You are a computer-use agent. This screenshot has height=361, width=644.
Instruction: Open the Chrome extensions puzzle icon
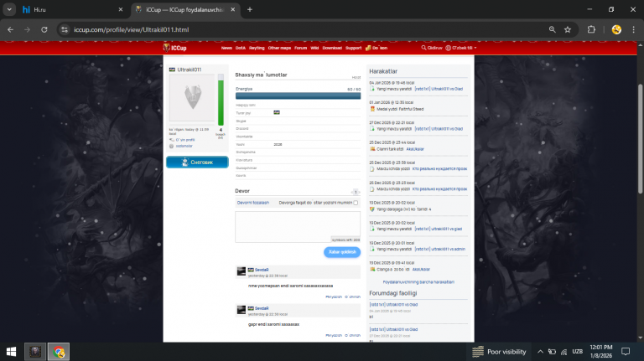click(x=591, y=29)
